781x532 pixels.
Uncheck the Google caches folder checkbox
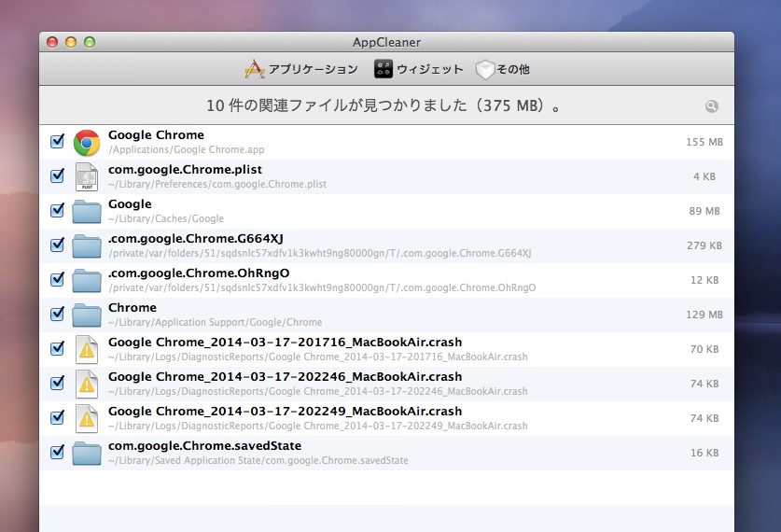57,210
